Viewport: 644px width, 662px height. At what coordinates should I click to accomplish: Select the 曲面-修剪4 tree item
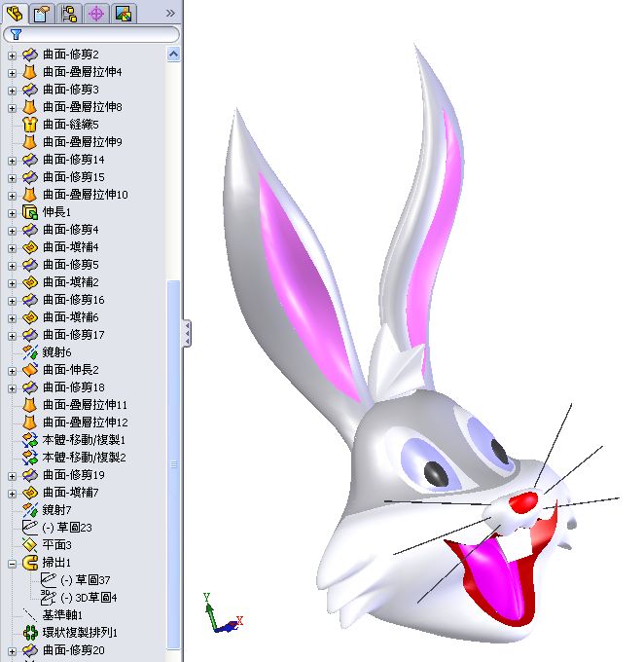click(71, 230)
